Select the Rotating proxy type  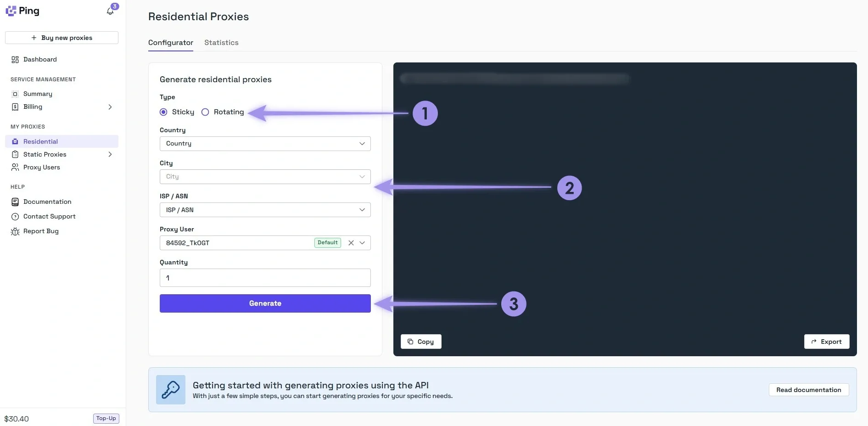pyautogui.click(x=205, y=112)
